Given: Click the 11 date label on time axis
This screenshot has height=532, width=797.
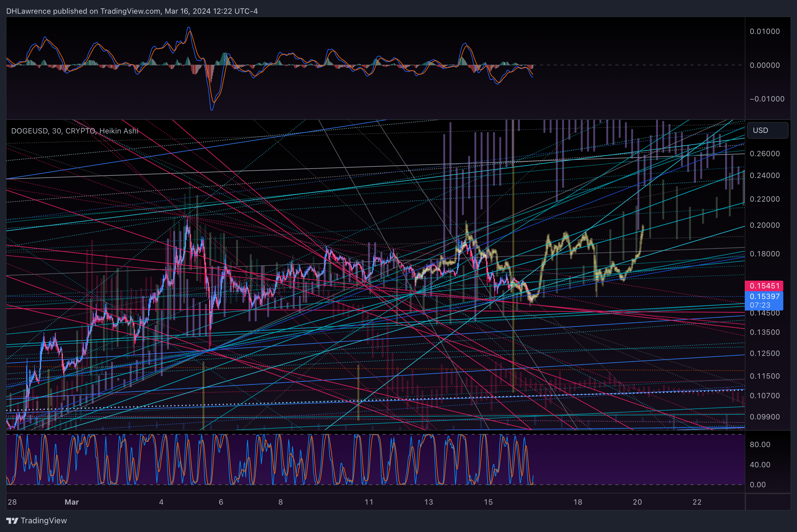Looking at the screenshot, I should (369, 502).
